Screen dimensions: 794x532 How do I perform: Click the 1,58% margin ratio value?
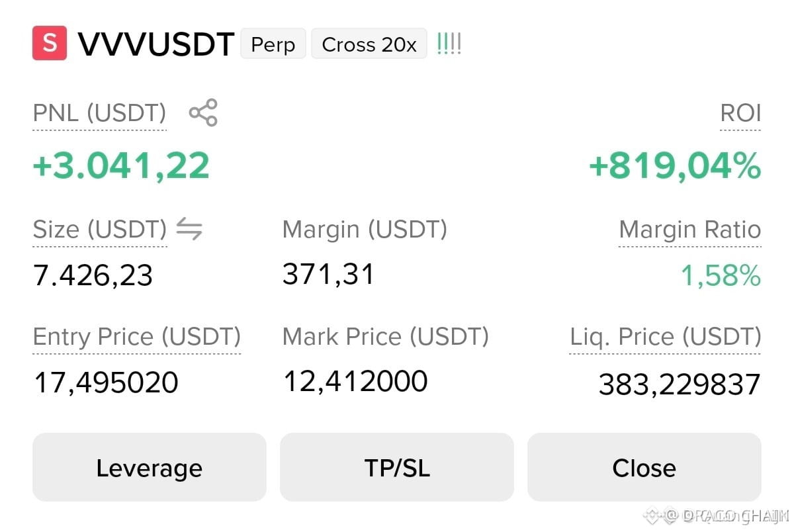tap(721, 276)
